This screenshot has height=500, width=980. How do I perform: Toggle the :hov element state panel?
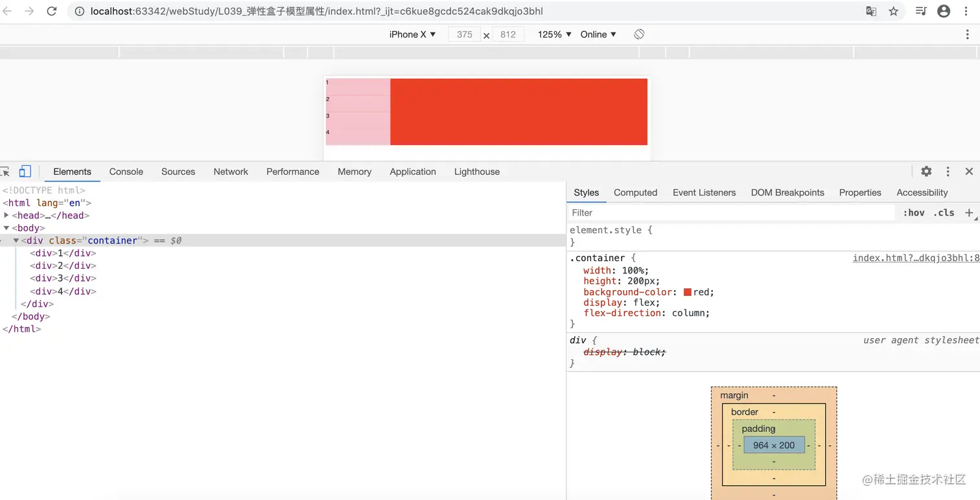[x=914, y=212]
